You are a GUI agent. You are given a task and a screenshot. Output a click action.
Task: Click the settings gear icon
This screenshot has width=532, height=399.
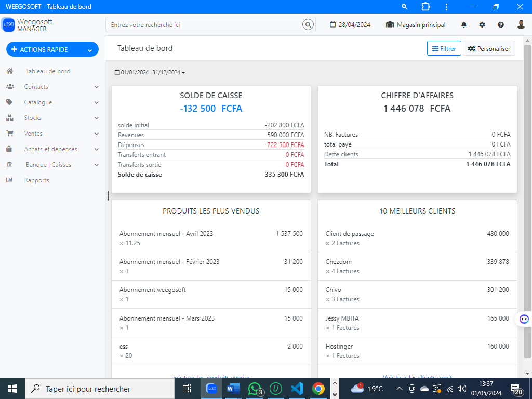482,24
